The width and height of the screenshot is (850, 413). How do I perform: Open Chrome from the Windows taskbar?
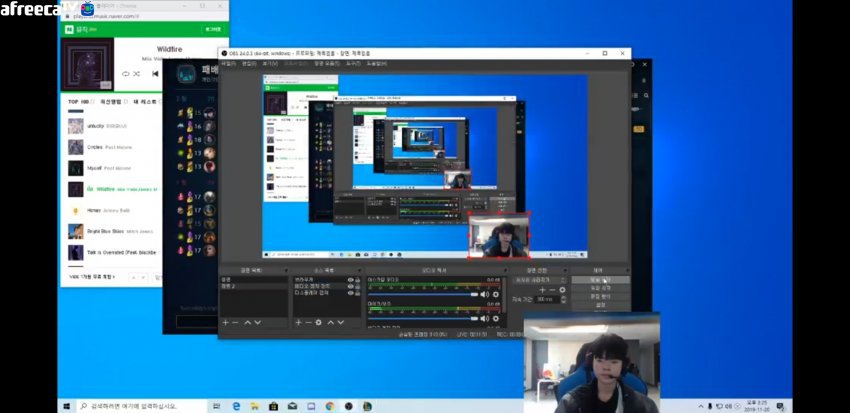[329, 406]
